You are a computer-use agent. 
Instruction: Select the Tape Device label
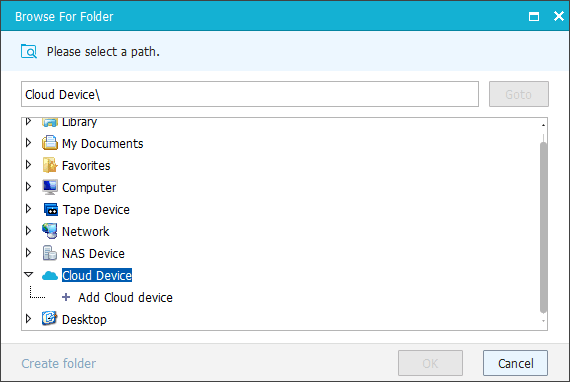[96, 210]
